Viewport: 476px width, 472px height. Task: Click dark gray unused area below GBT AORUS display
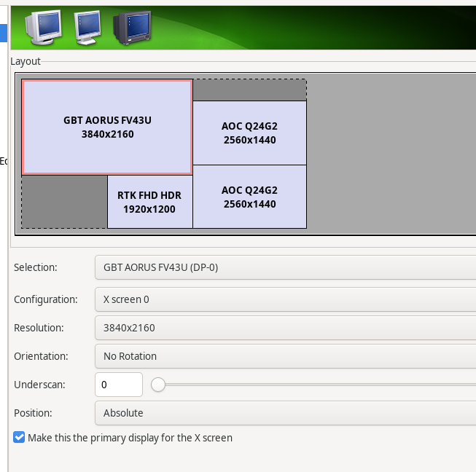[x=64, y=202]
